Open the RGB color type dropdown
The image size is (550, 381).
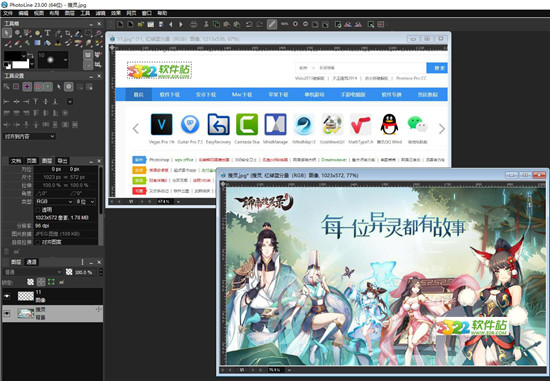pos(54,201)
